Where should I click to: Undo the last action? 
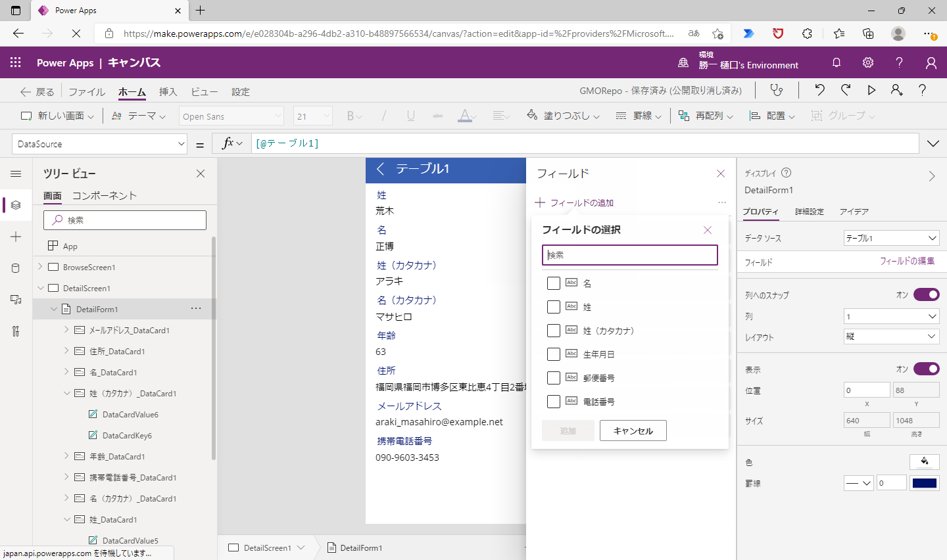819,90
